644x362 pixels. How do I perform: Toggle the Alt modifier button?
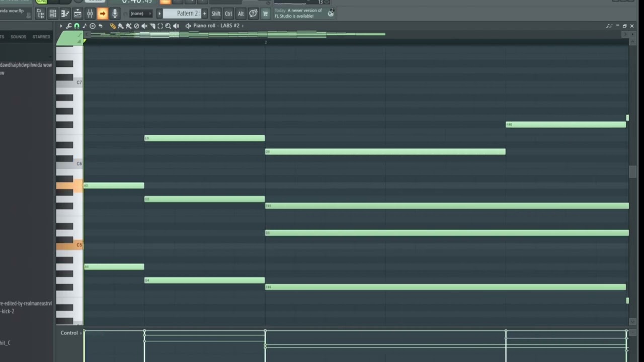(x=240, y=14)
